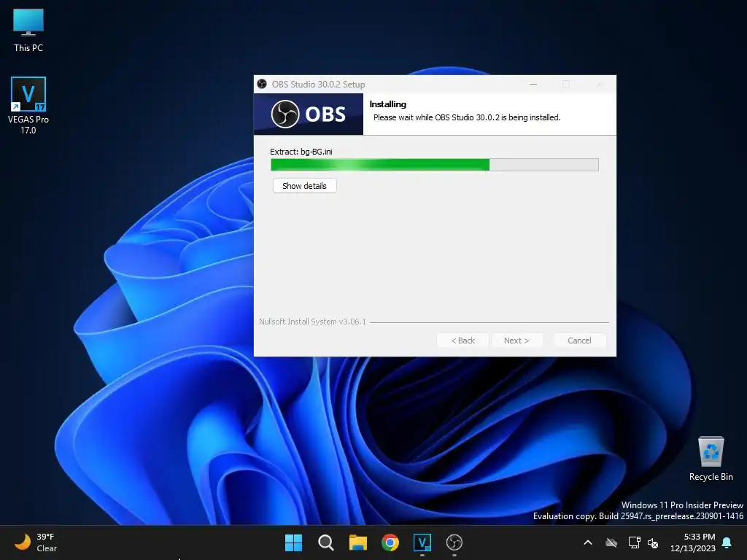Screen dimensions: 747x560
Task: Switch to VEGAS Pro in the taskbar
Action: (422, 542)
